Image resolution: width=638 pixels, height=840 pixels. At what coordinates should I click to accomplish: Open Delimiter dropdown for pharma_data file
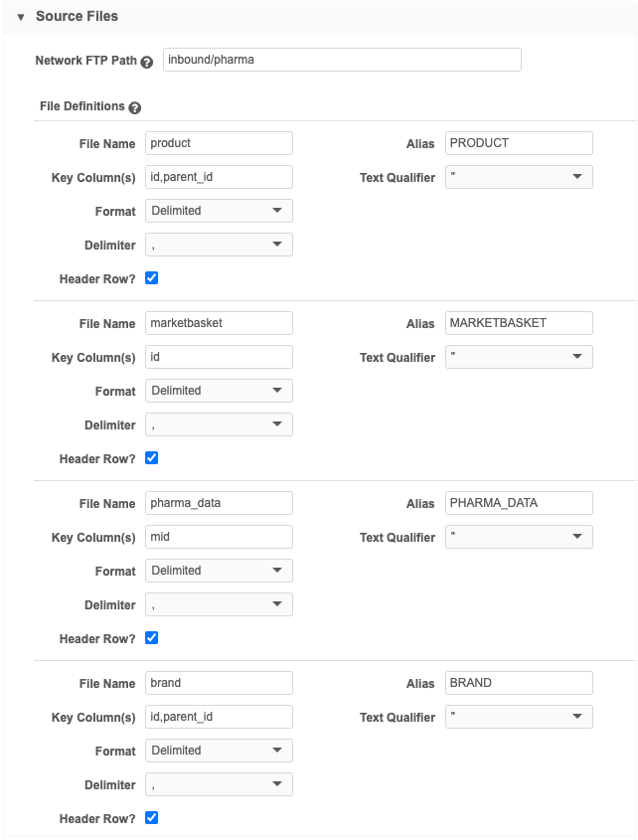pyautogui.click(x=219, y=604)
